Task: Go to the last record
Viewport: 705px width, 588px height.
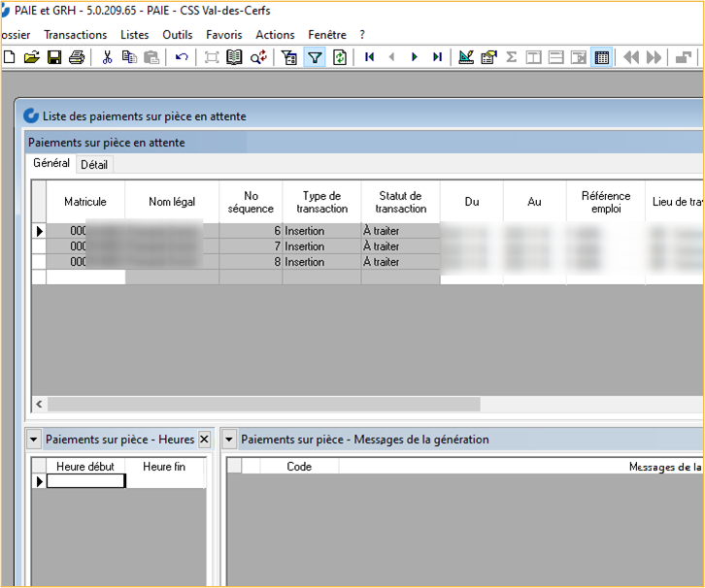Action: tap(438, 57)
